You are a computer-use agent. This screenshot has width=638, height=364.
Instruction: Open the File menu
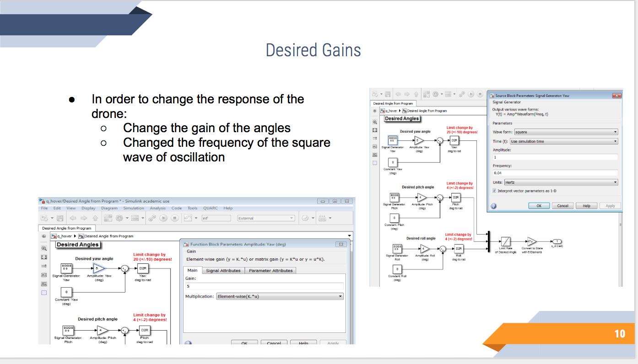pos(44,208)
